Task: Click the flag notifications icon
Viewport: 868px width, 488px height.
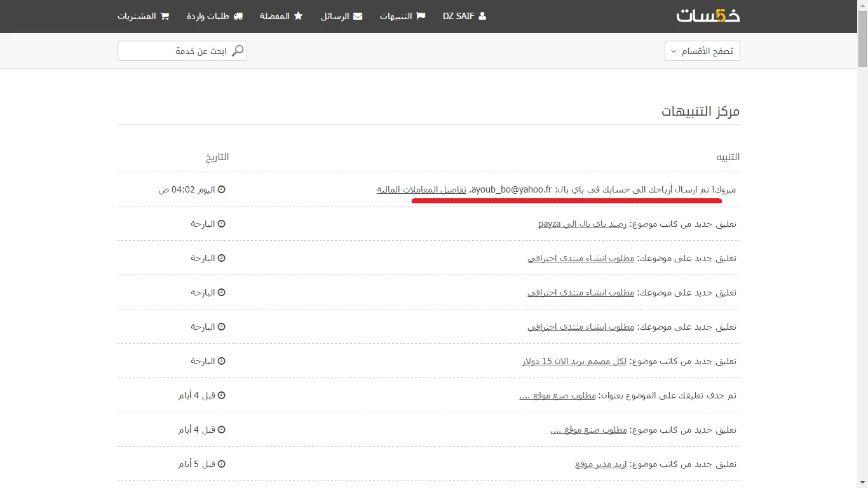Action: pos(421,17)
